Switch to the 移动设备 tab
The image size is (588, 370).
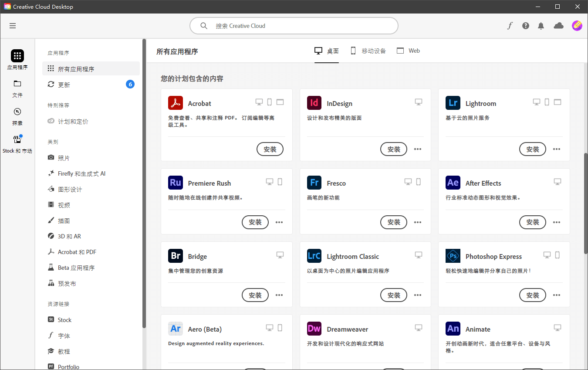point(368,51)
